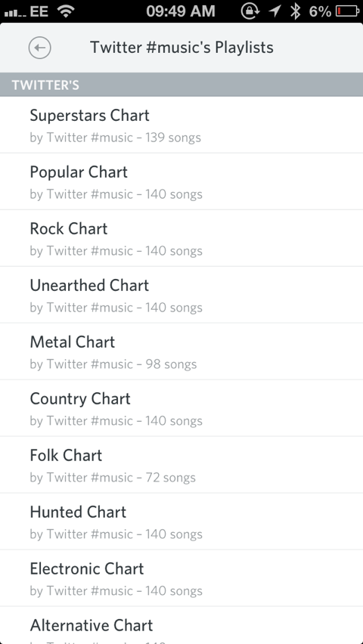
Task: Tap the 09:49 AM clock
Action: click(x=181, y=11)
